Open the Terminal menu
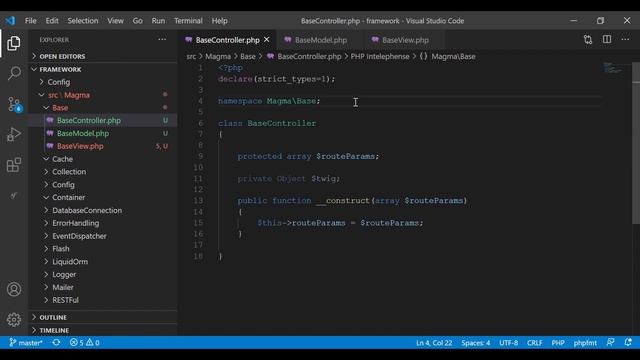This screenshot has height=360, width=640. pos(188,20)
